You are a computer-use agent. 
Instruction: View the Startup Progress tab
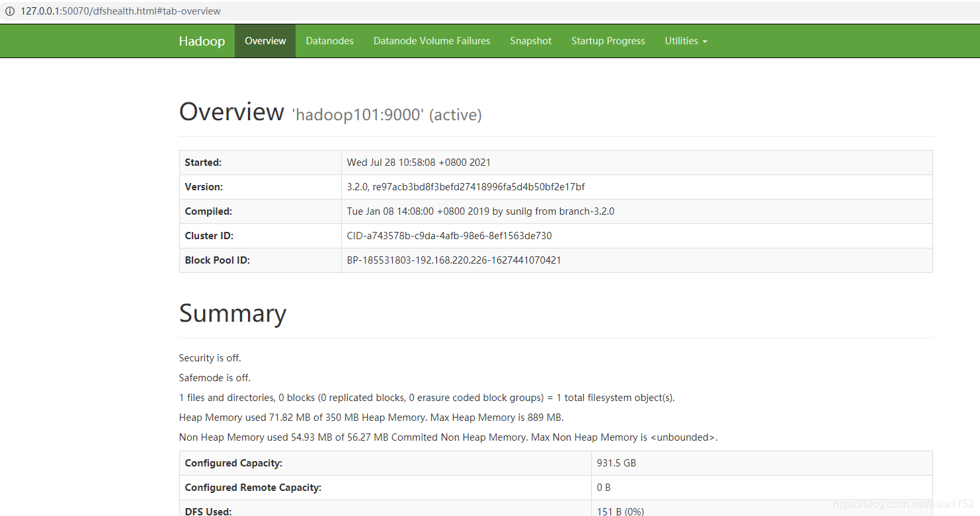608,41
